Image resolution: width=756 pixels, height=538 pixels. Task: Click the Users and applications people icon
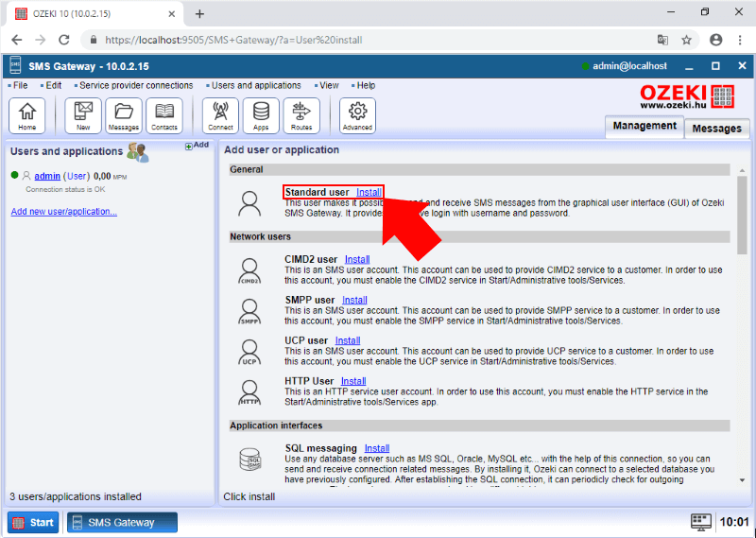tap(137, 152)
